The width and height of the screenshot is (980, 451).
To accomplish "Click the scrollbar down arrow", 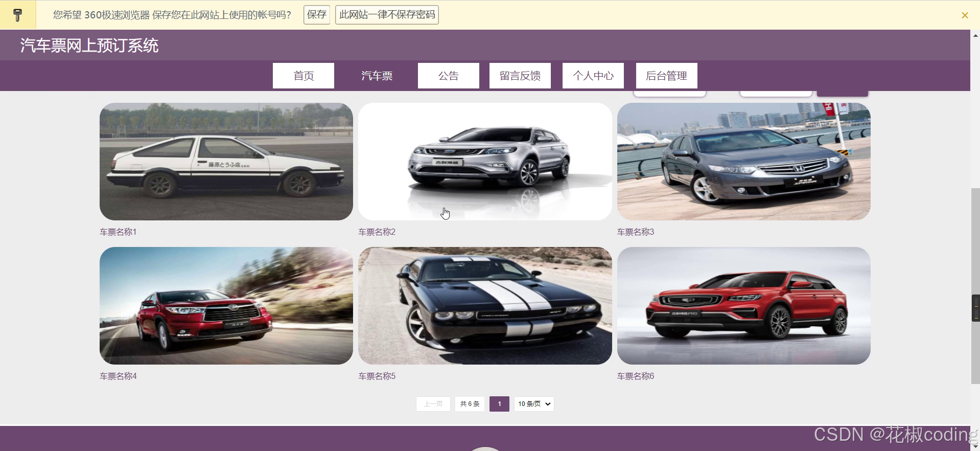I will [975, 446].
